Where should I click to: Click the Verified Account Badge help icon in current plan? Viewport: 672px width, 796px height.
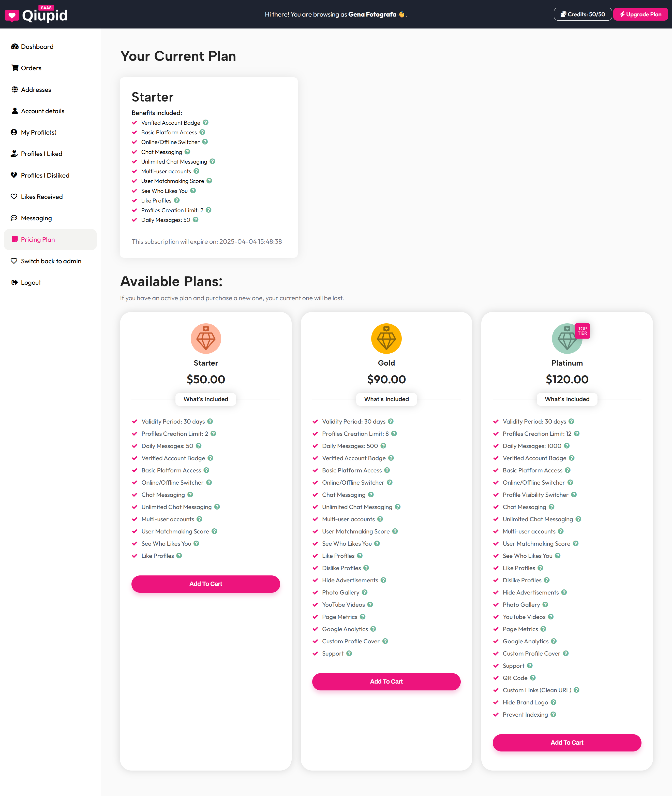coord(206,122)
